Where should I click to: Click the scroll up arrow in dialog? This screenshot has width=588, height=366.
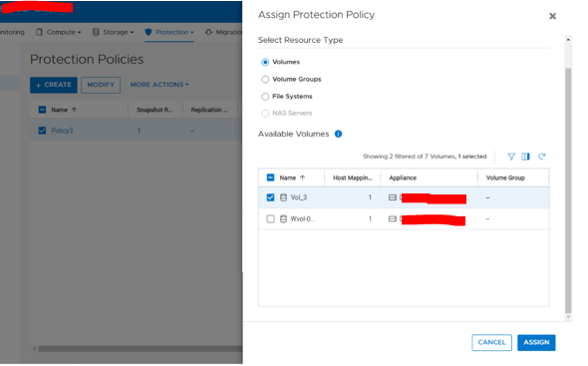coord(568,39)
